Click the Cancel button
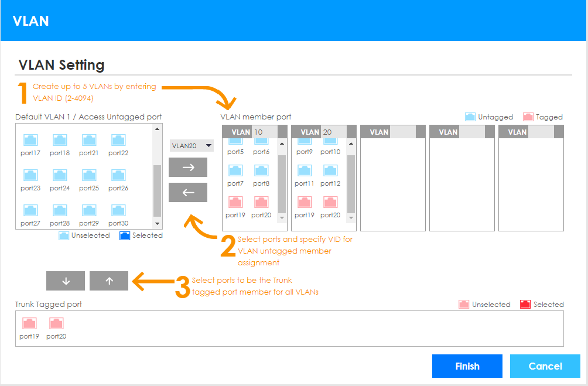This screenshot has width=588, height=386. click(x=545, y=366)
